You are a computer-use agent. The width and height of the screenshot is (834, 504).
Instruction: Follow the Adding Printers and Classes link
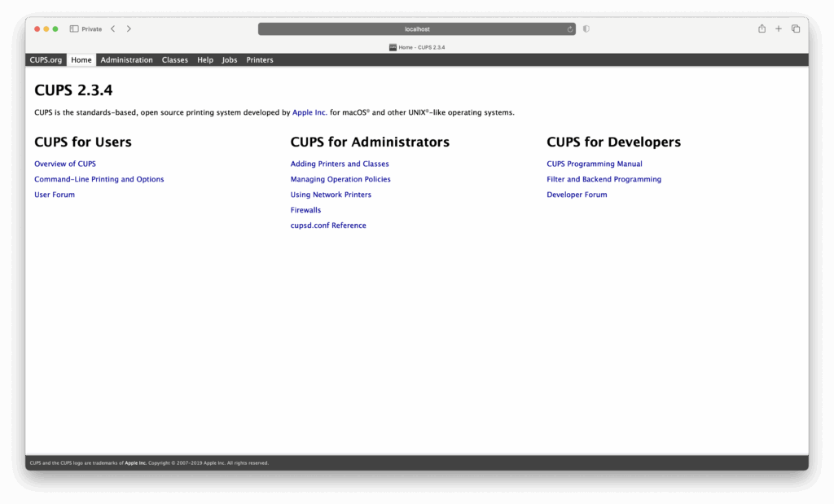pos(340,164)
